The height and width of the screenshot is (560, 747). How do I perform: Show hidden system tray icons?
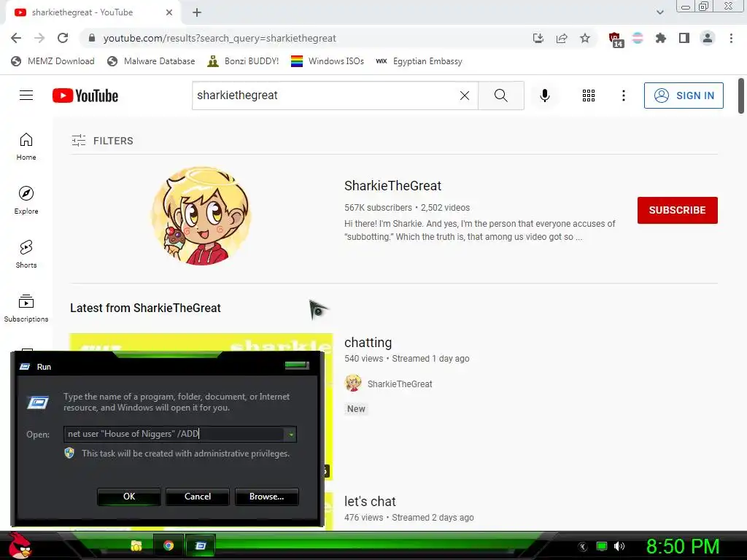[x=582, y=547]
